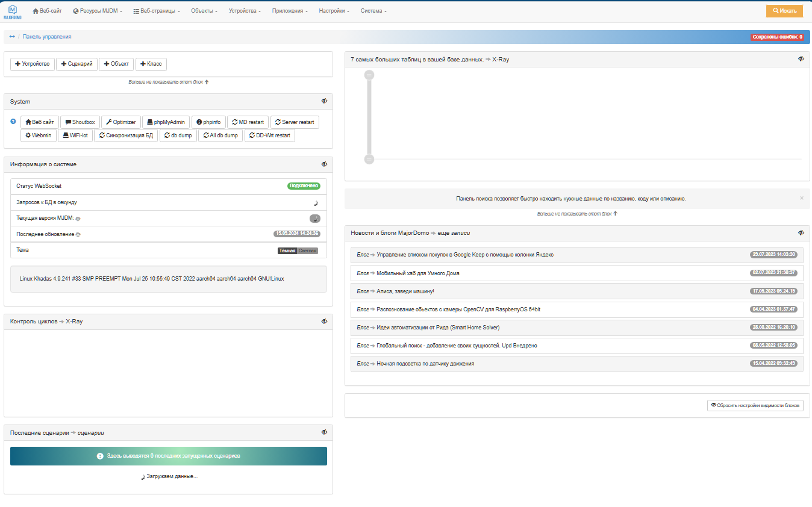Click the sidebar toggle arrows in breadcrumb
The width and height of the screenshot is (812, 507).
pyautogui.click(x=12, y=37)
